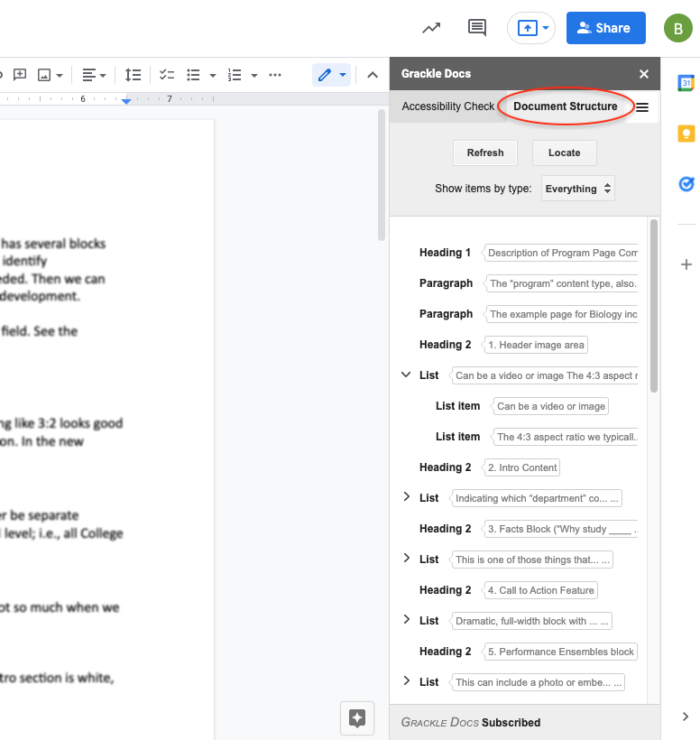Screen dimensions: 700x740
Task: Open the comment history icon
Action: 477,28
